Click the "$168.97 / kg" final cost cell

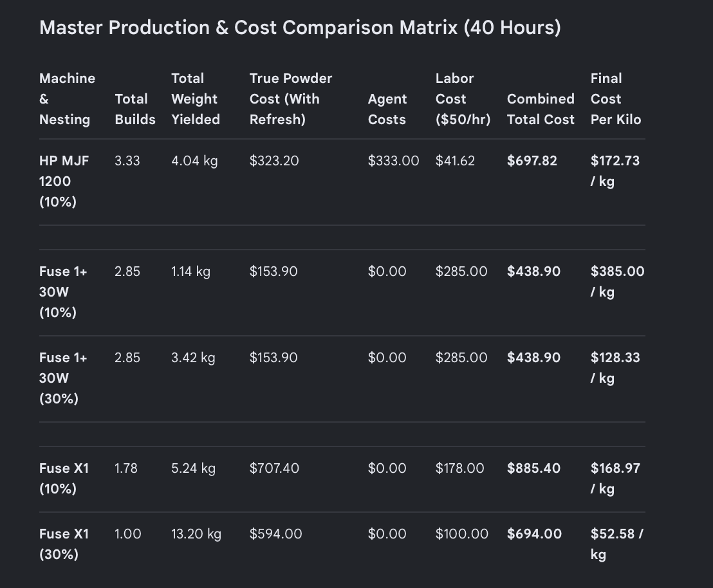pos(615,479)
